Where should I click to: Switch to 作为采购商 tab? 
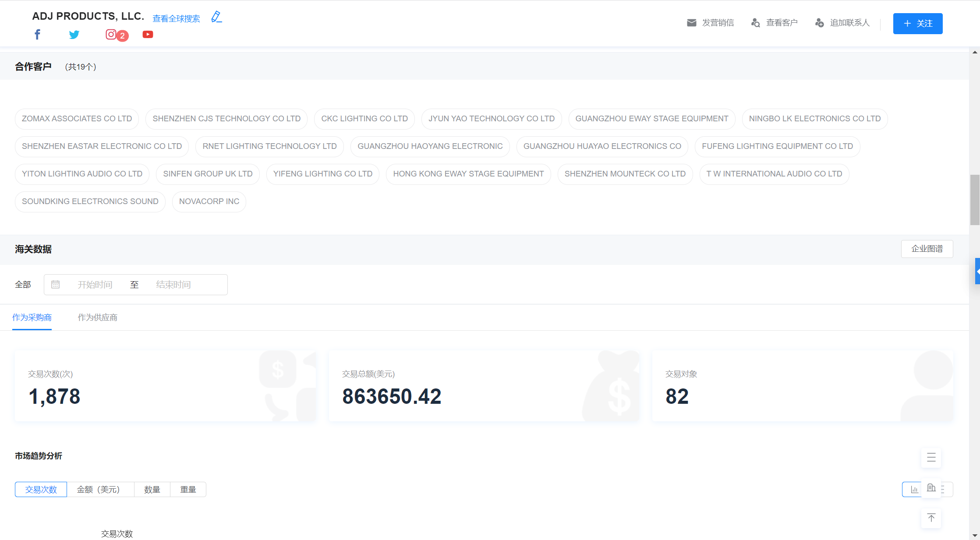tap(32, 318)
